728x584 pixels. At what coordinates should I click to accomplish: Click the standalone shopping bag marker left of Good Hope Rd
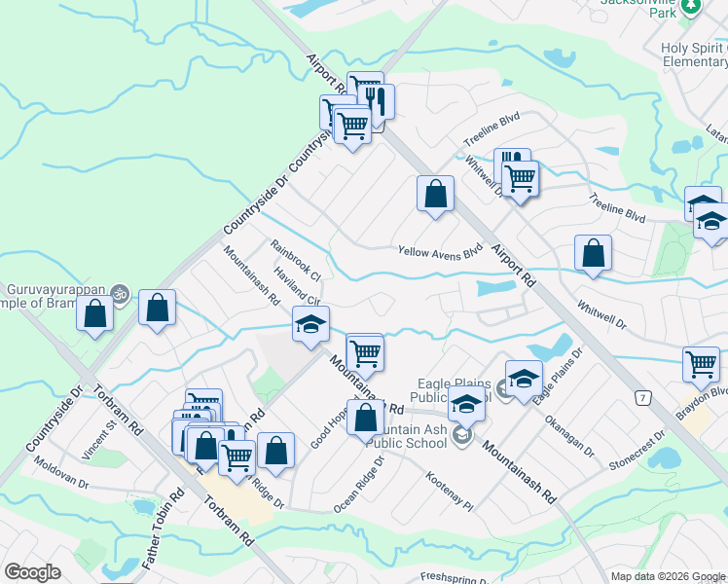pos(275,451)
